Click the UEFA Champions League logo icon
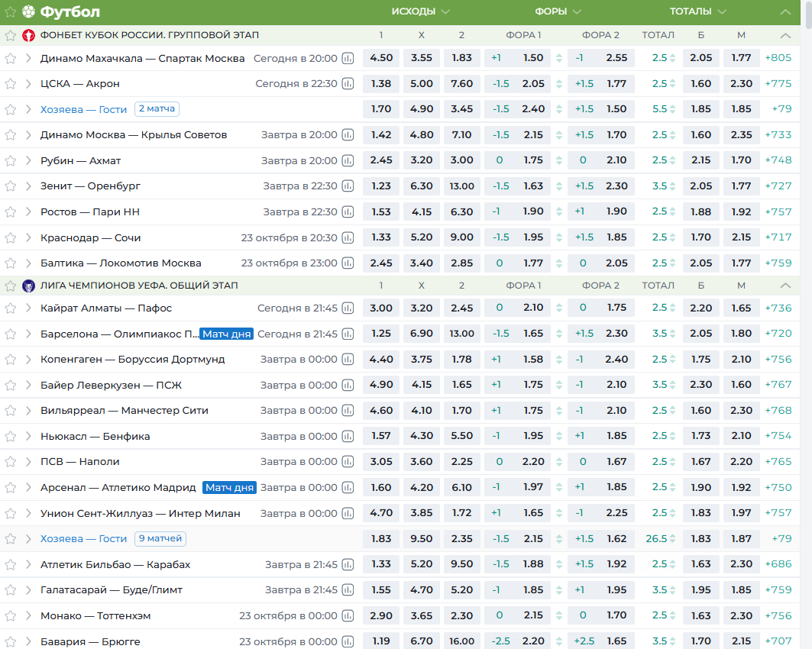 click(x=29, y=286)
